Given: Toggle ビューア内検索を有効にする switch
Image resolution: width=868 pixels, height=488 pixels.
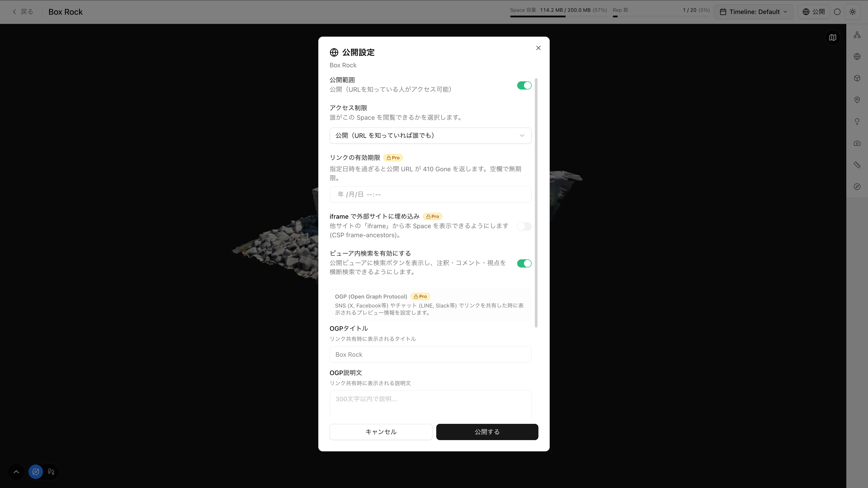Looking at the screenshot, I should 524,263.
